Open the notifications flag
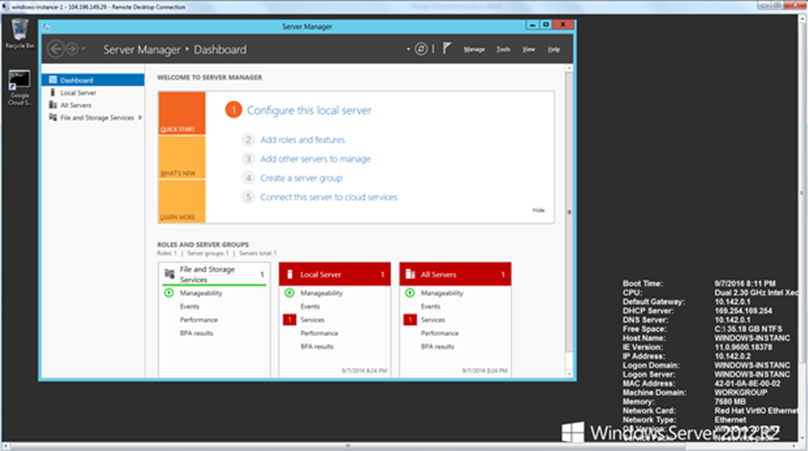The width and height of the screenshot is (808, 451). (x=447, y=49)
